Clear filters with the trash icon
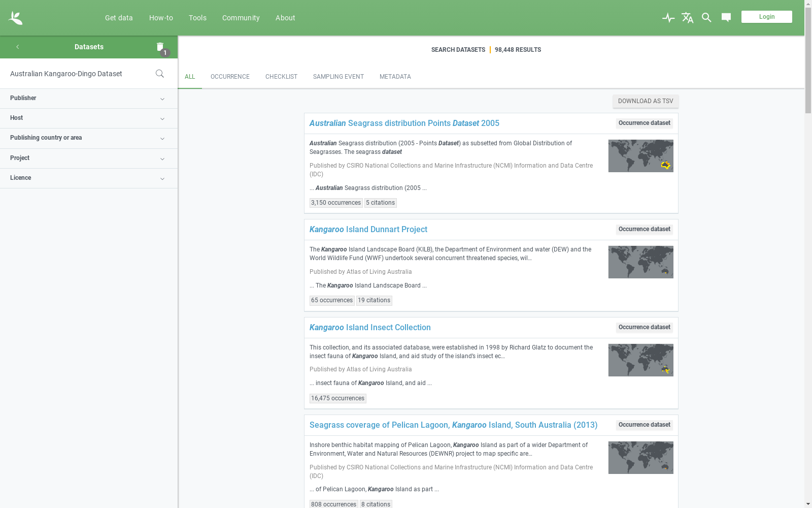 [x=160, y=47]
